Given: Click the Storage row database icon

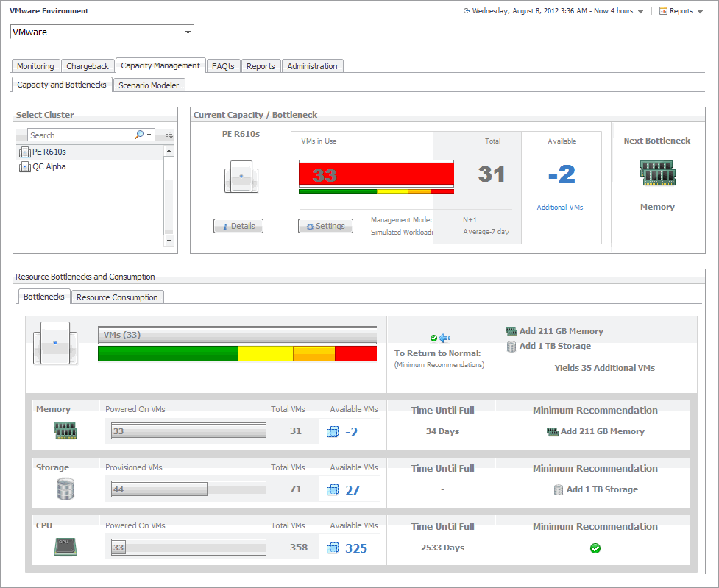Looking at the screenshot, I should [65, 489].
